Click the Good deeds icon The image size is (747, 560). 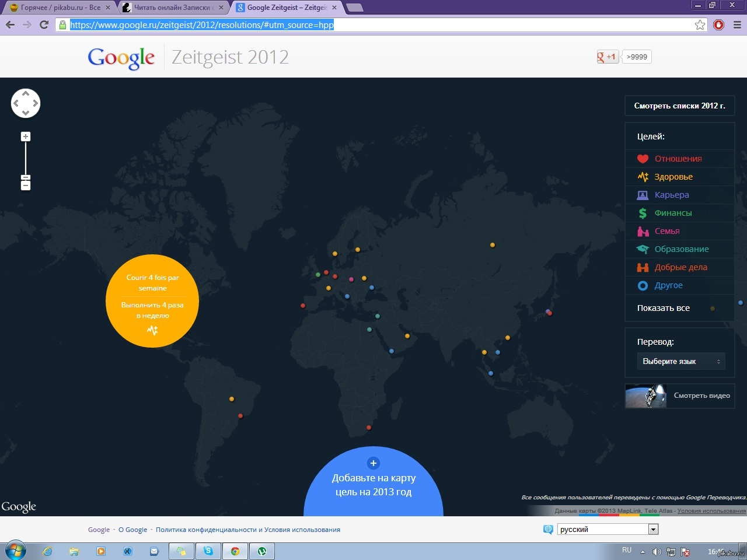(643, 267)
